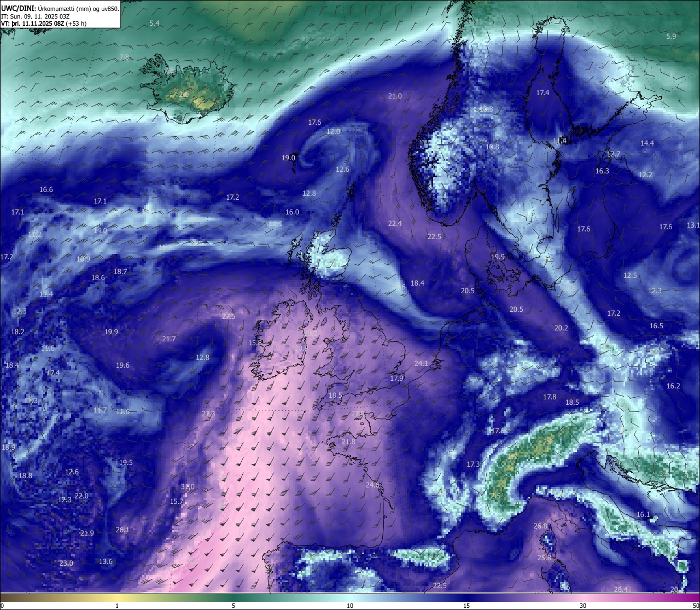Image resolution: width=700 pixels, height=610 pixels.
Task: Click the 23.0 value on the map
Action: 66,563
